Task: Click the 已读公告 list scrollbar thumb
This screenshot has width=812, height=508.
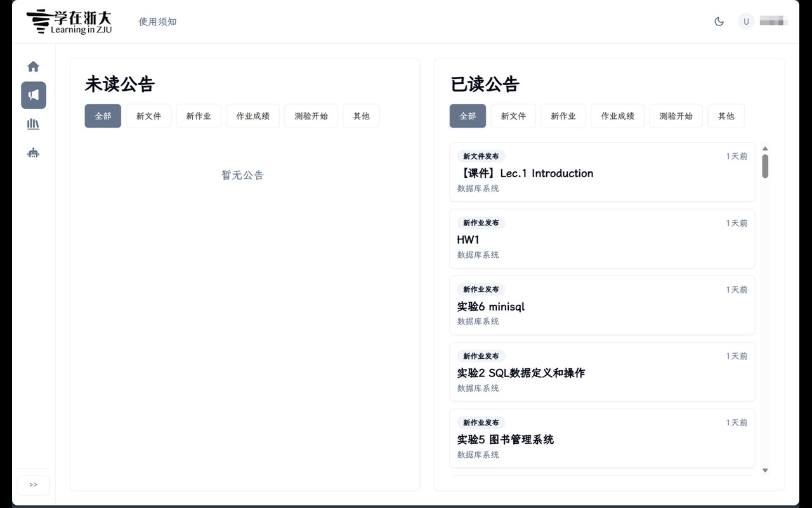Action: [x=765, y=166]
